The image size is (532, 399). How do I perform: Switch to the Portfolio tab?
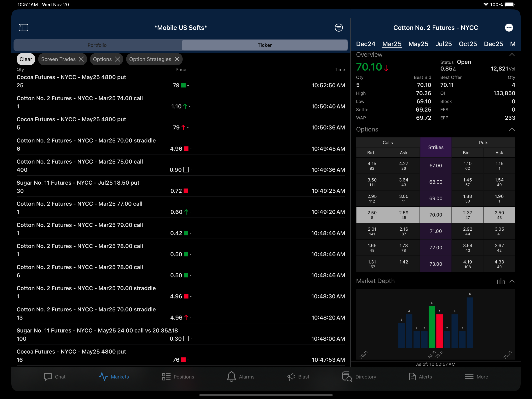[97, 45]
